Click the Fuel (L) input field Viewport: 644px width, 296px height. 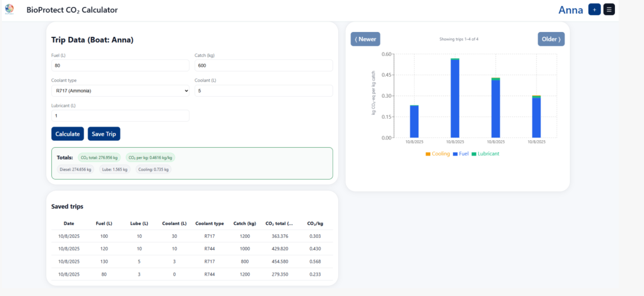[120, 65]
